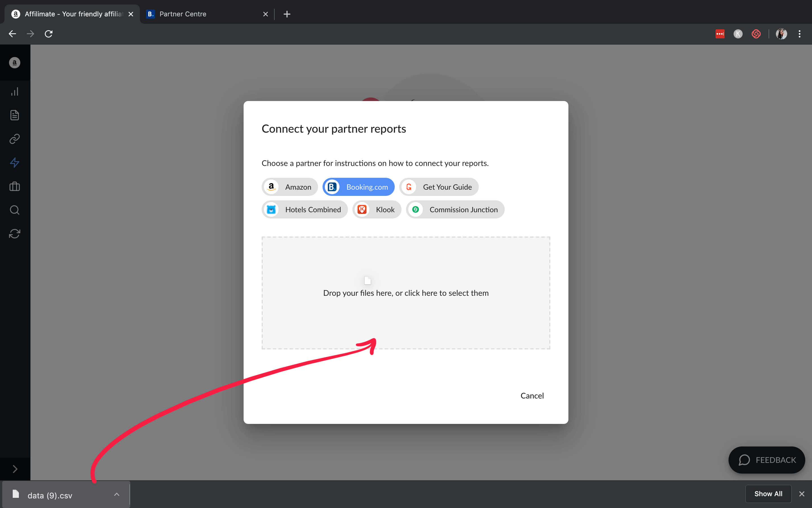Click the file drop zone to select files

pyautogui.click(x=406, y=293)
